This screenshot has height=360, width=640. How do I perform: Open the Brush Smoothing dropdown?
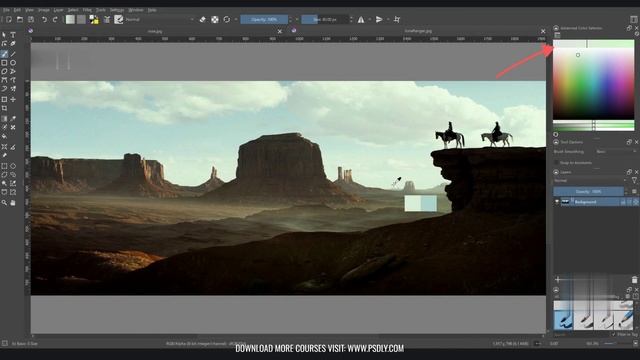pos(616,151)
